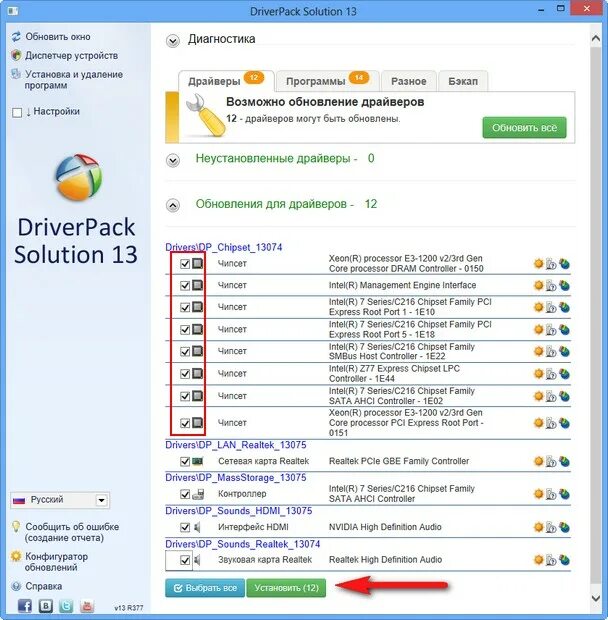The width and height of the screenshot is (608, 620).
Task: Click orange gear icon for Realtek High Definition Audio
Action: click(538, 560)
